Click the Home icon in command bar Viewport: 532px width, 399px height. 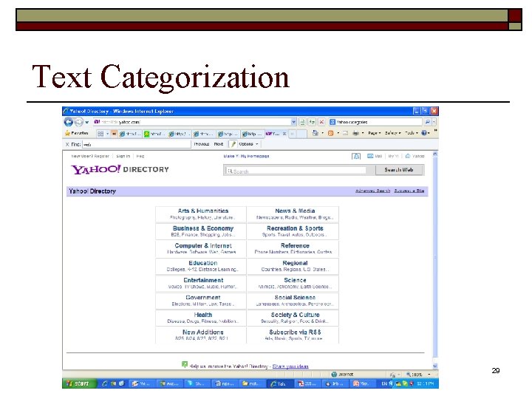tap(316, 133)
